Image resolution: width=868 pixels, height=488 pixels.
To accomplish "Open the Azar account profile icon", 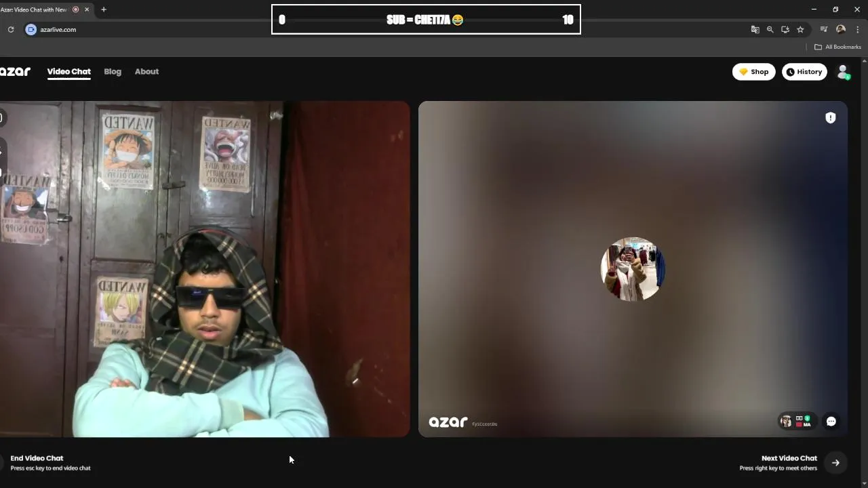I will pyautogui.click(x=843, y=72).
